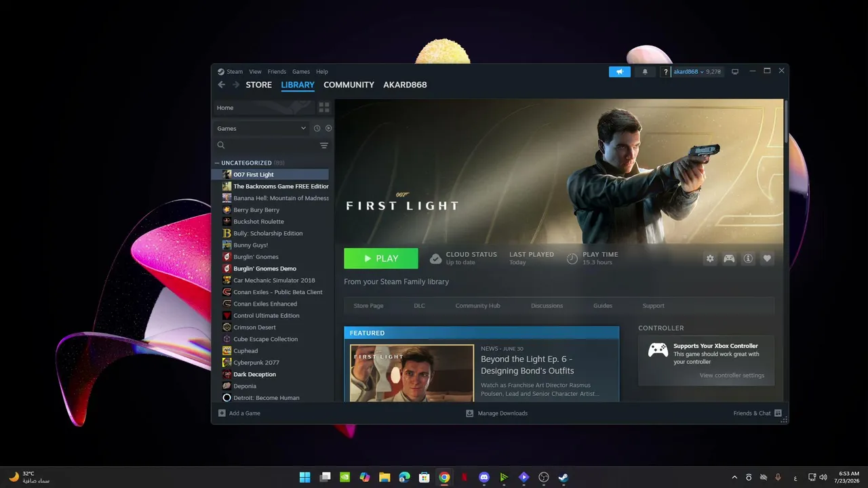The width and height of the screenshot is (868, 488).
Task: Open the Friends menu
Action: tap(277, 71)
